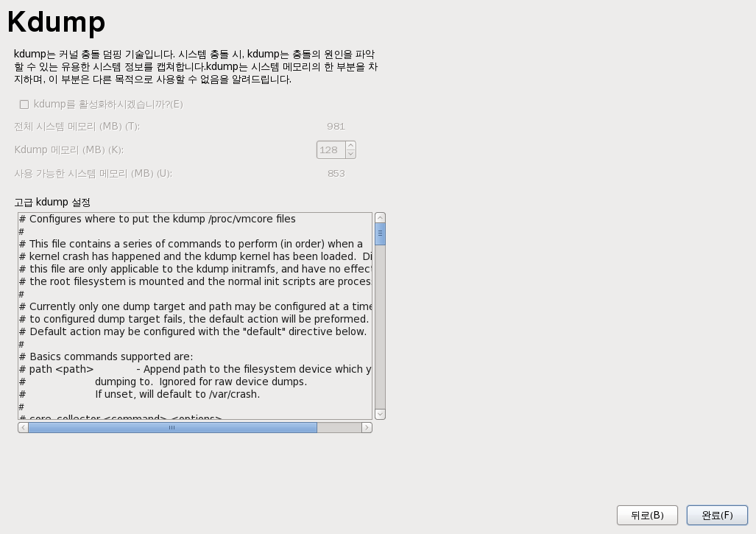
Task: Click the horizontal scrollbar right arrow
Action: (x=367, y=427)
